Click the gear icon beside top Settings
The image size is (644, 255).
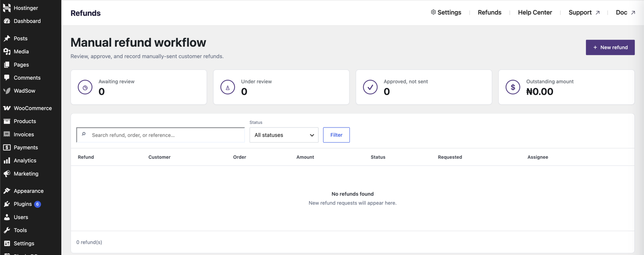pyautogui.click(x=433, y=12)
